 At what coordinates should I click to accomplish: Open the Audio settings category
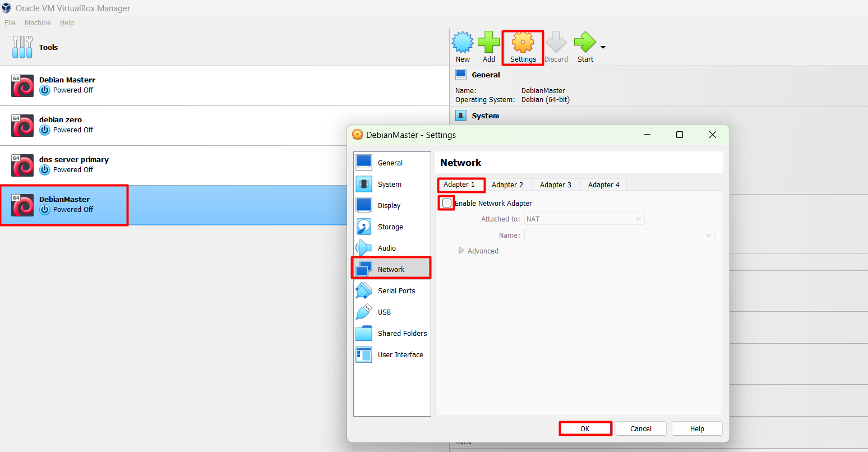[392, 248]
